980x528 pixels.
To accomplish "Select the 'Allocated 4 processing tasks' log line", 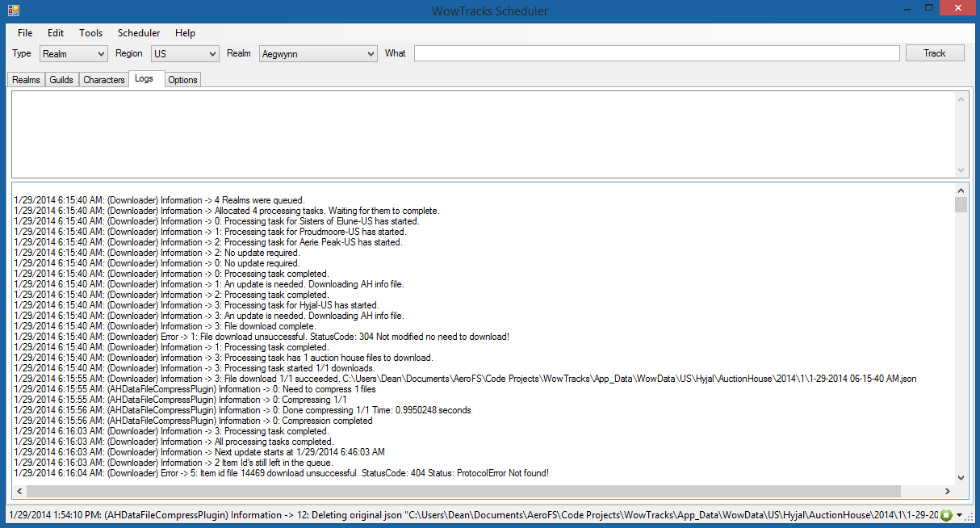I will [227, 211].
